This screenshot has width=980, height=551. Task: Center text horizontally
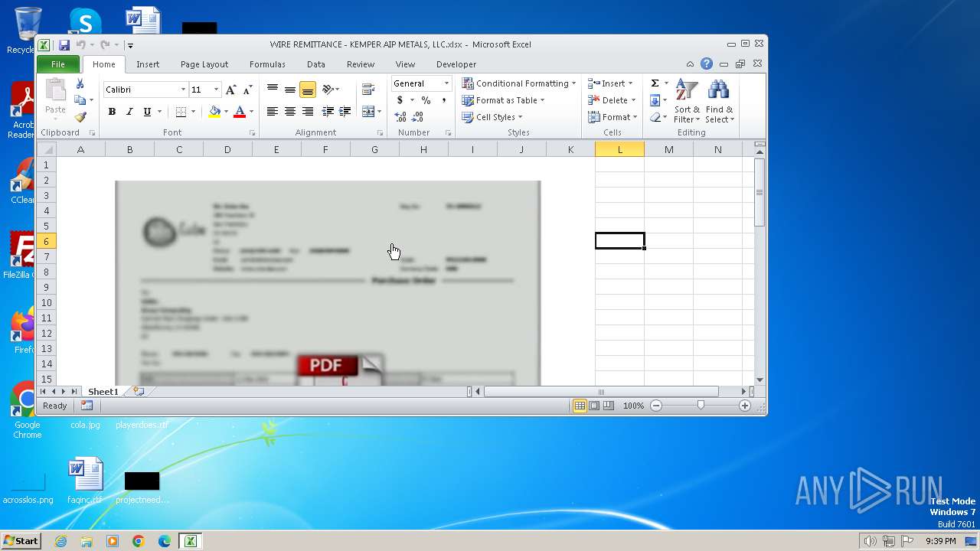click(x=289, y=112)
